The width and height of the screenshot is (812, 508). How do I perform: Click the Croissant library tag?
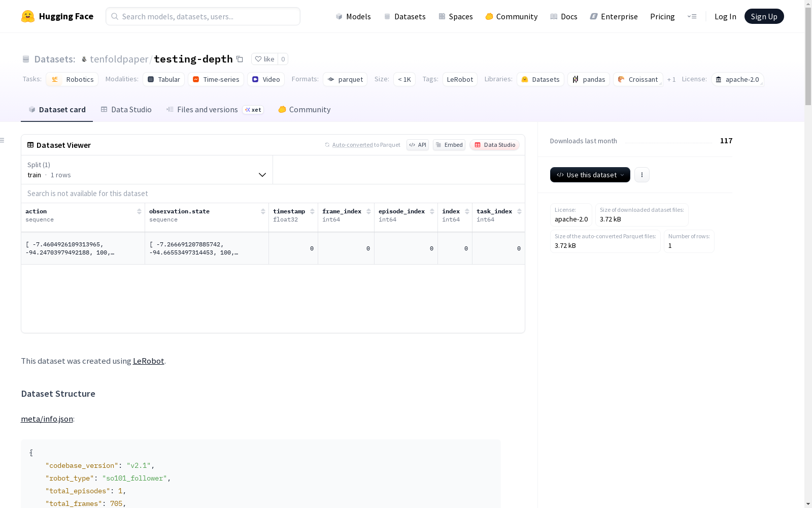[638, 79]
